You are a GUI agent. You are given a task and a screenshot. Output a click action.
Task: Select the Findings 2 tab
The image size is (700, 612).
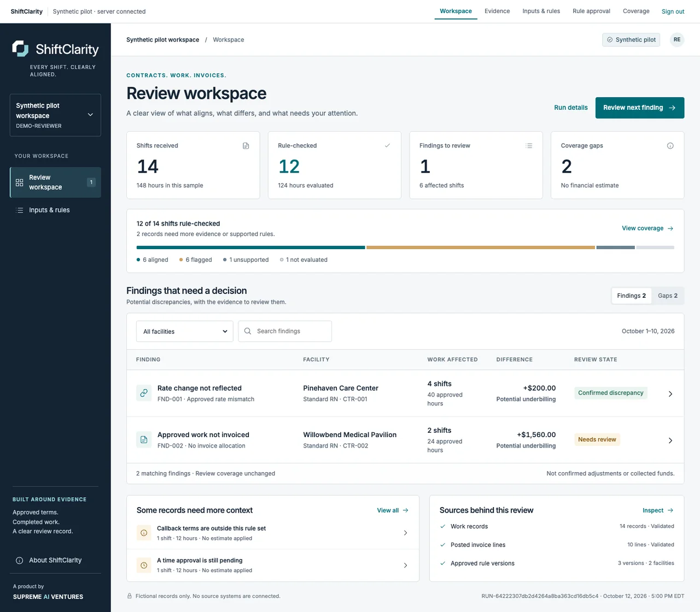tap(632, 296)
